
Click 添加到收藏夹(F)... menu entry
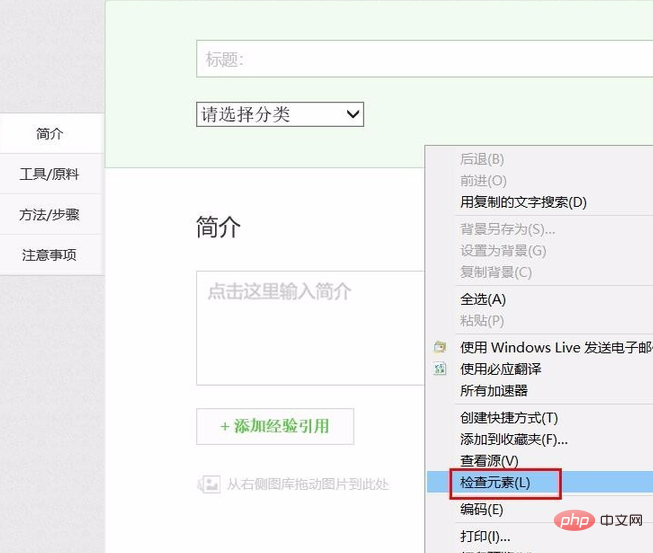(x=513, y=439)
